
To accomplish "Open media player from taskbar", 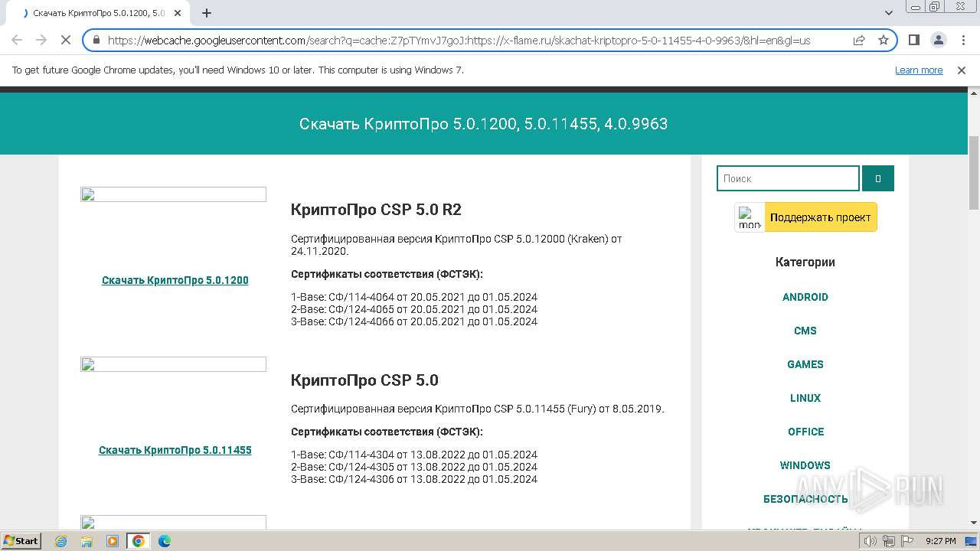I will pyautogui.click(x=113, y=541).
